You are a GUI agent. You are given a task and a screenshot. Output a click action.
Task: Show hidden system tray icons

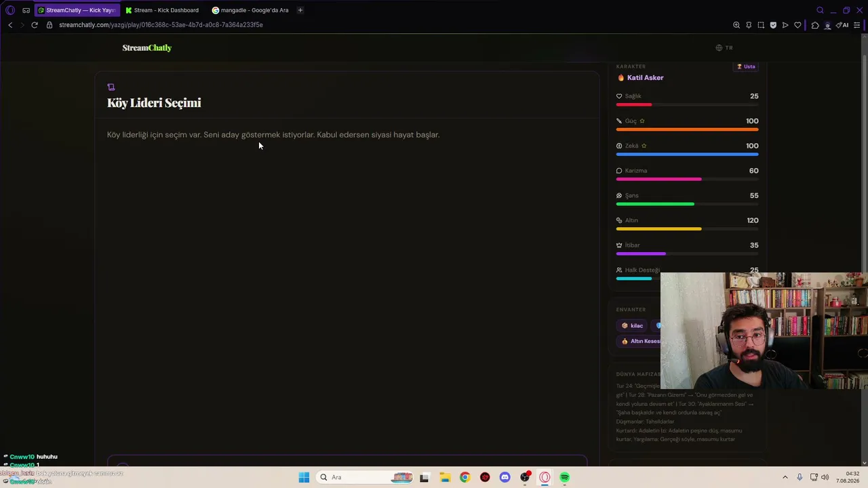(785, 477)
